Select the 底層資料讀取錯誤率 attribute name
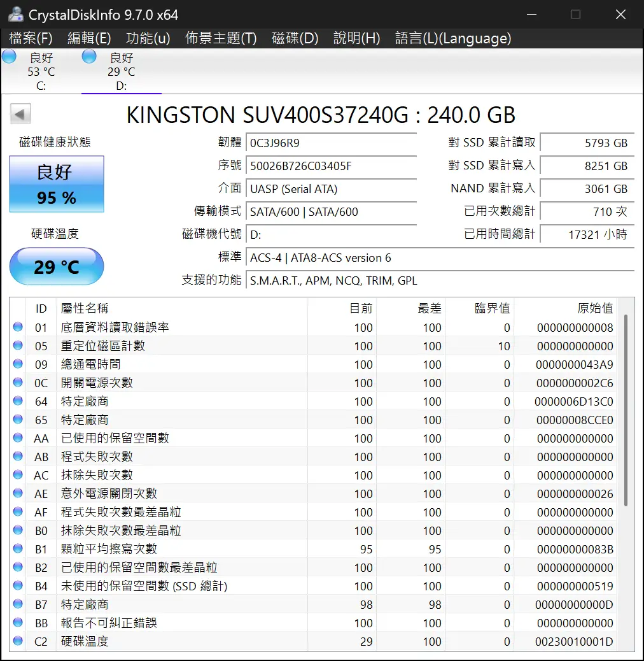This screenshot has height=661, width=644. [x=115, y=327]
